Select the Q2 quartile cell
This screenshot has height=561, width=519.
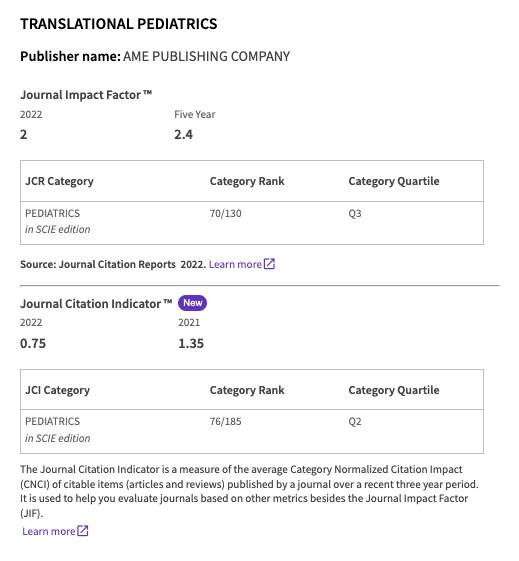(x=355, y=421)
